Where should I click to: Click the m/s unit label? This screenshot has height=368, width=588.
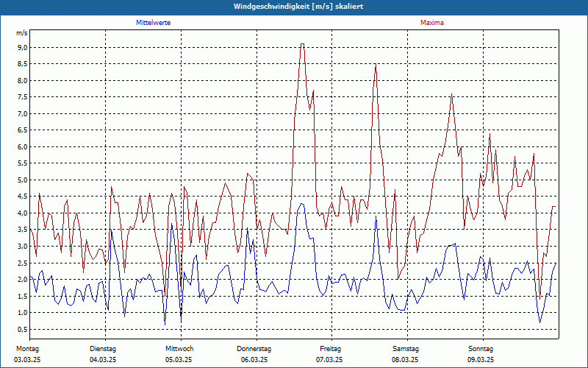point(22,33)
